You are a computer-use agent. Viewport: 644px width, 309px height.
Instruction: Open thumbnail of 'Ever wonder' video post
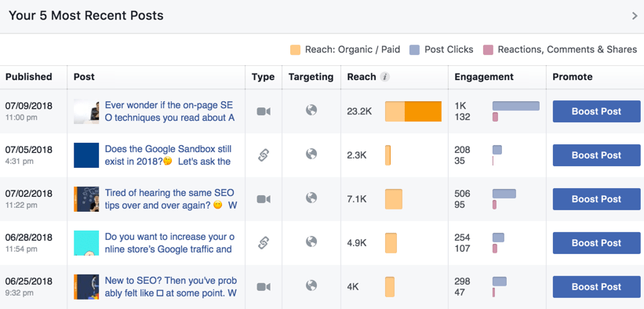pyautogui.click(x=86, y=111)
